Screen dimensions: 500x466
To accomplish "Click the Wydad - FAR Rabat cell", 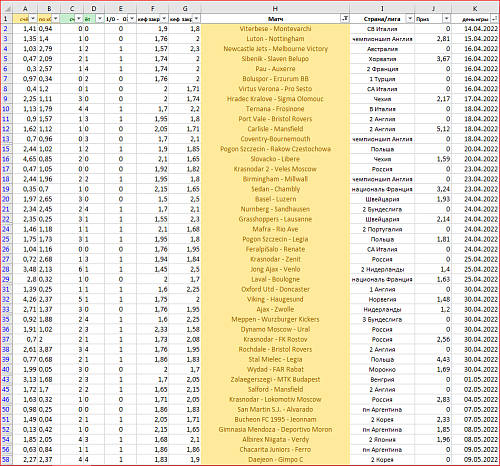I will click(x=275, y=369).
